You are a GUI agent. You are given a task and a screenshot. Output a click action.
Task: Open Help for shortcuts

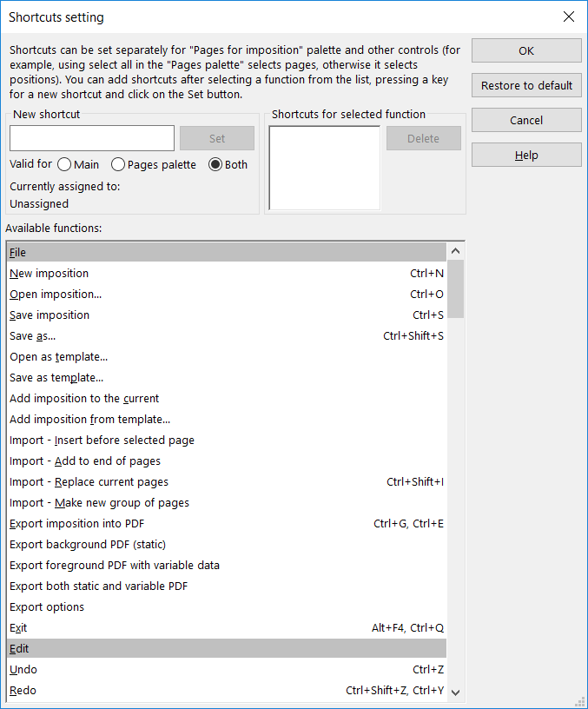(x=526, y=155)
